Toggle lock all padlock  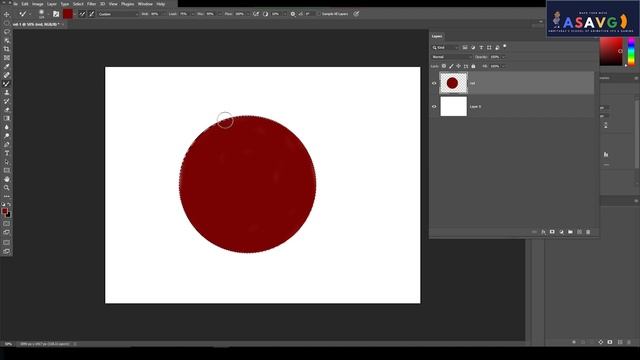pos(473,66)
